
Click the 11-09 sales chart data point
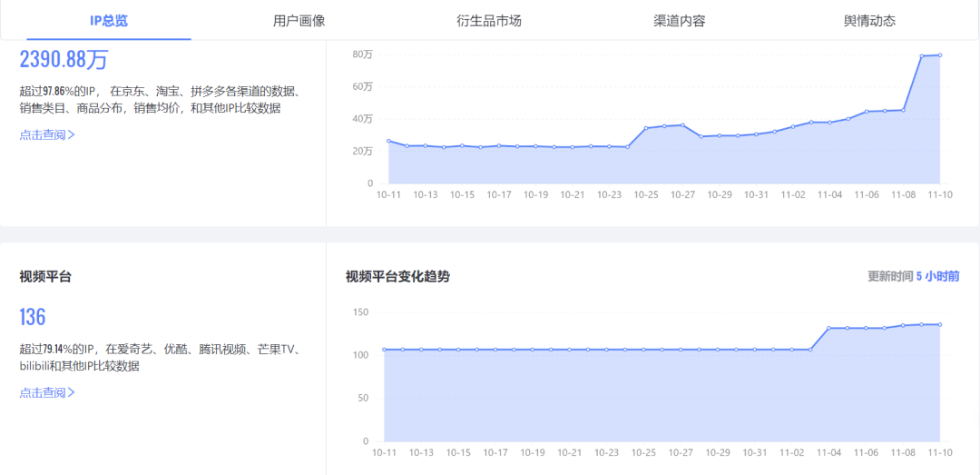point(922,55)
